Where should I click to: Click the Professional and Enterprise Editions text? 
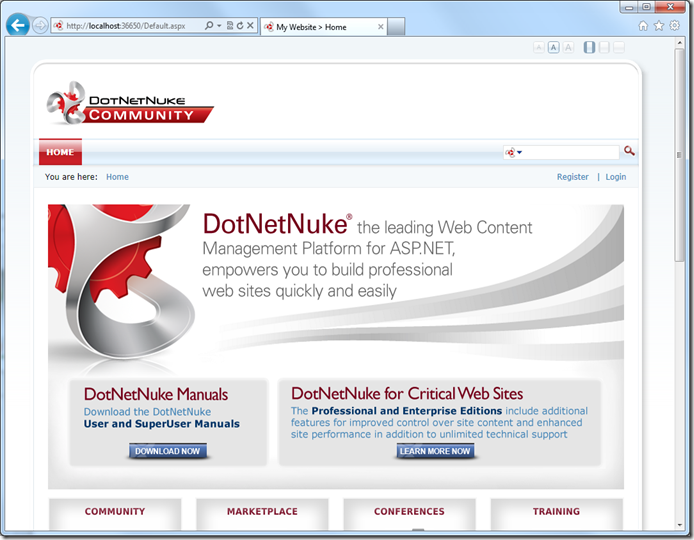[407, 411]
